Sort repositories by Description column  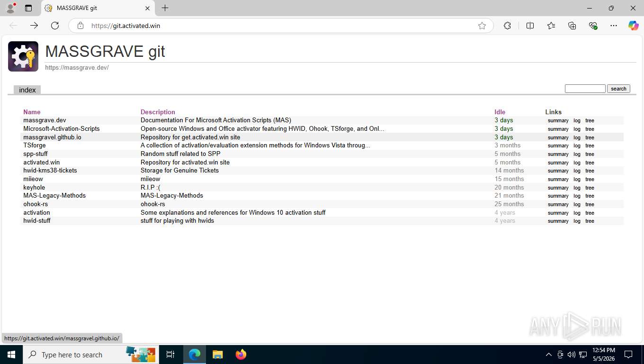[x=158, y=112]
